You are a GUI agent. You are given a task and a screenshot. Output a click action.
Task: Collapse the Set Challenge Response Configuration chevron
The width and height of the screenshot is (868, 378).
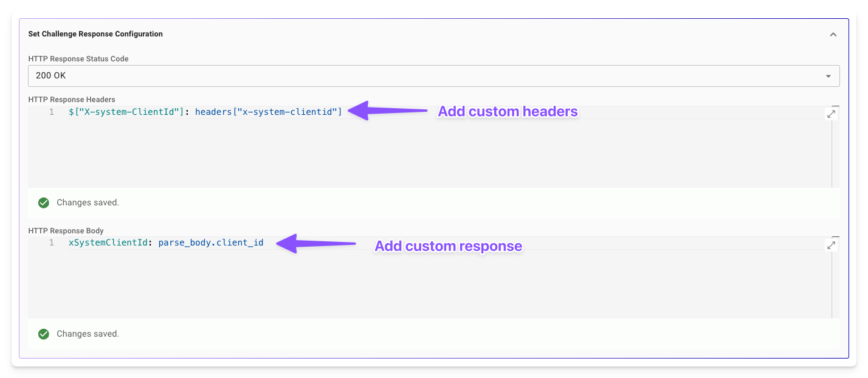pos(833,35)
